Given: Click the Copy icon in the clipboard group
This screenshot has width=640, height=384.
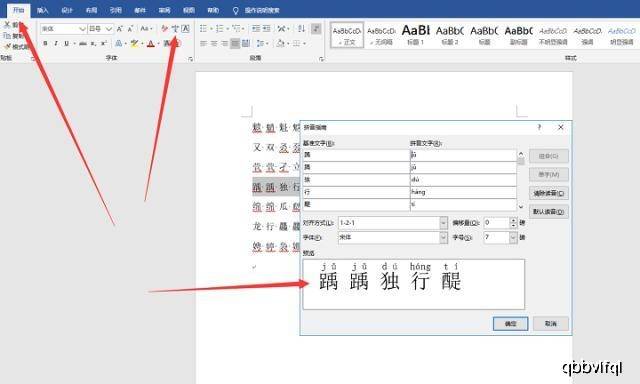Looking at the screenshot, I should [7, 36].
